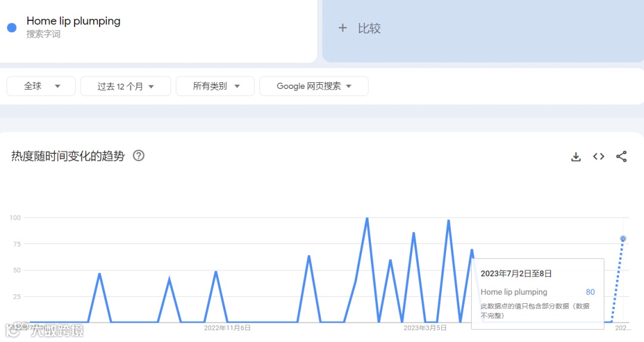This screenshot has height=342, width=644.
Task: Expand the 所有类别 category dropdown
Action: pyautogui.click(x=215, y=87)
